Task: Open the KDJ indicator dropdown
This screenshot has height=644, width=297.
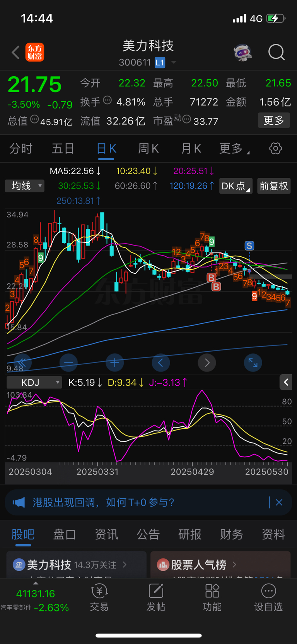Action: point(34,383)
